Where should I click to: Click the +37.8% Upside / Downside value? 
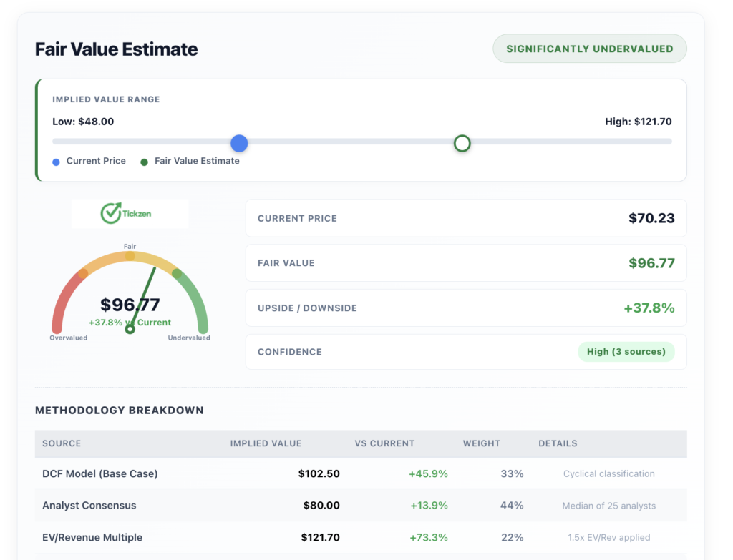[649, 308]
